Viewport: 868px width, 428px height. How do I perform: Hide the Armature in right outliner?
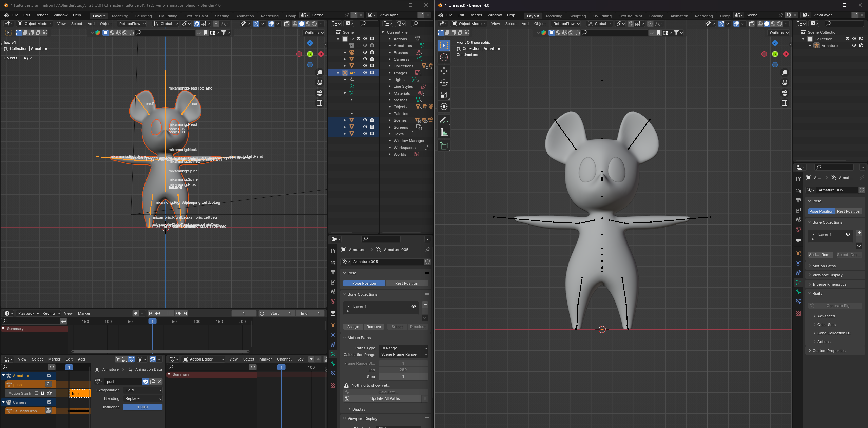click(x=854, y=45)
